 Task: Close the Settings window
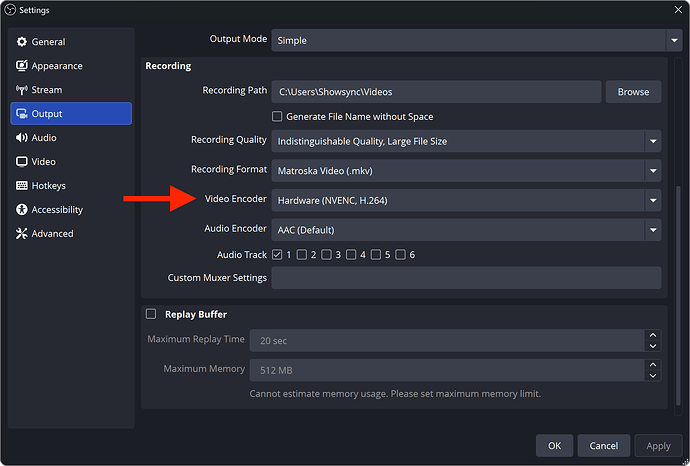[x=678, y=9]
